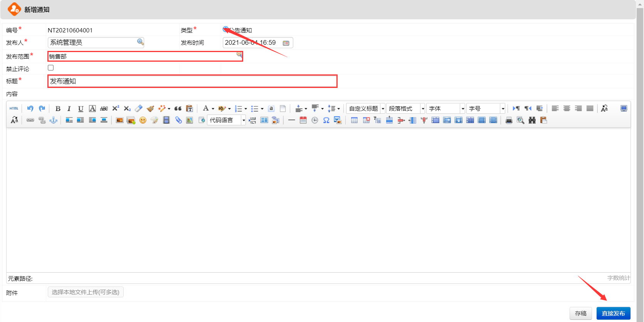Toggle editor fullscreen monitor icon
The image size is (644, 322).
tap(624, 108)
